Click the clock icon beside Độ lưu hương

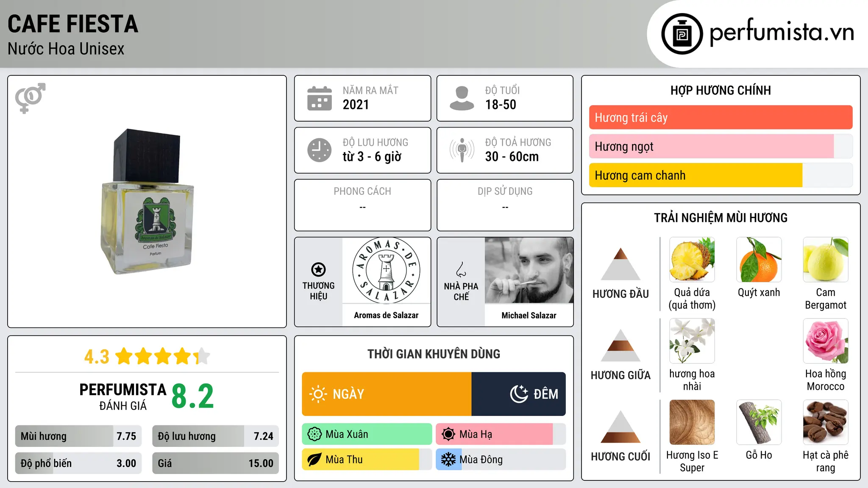(x=320, y=150)
